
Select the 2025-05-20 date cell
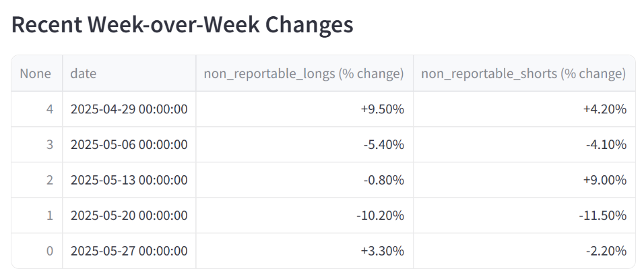(x=129, y=215)
